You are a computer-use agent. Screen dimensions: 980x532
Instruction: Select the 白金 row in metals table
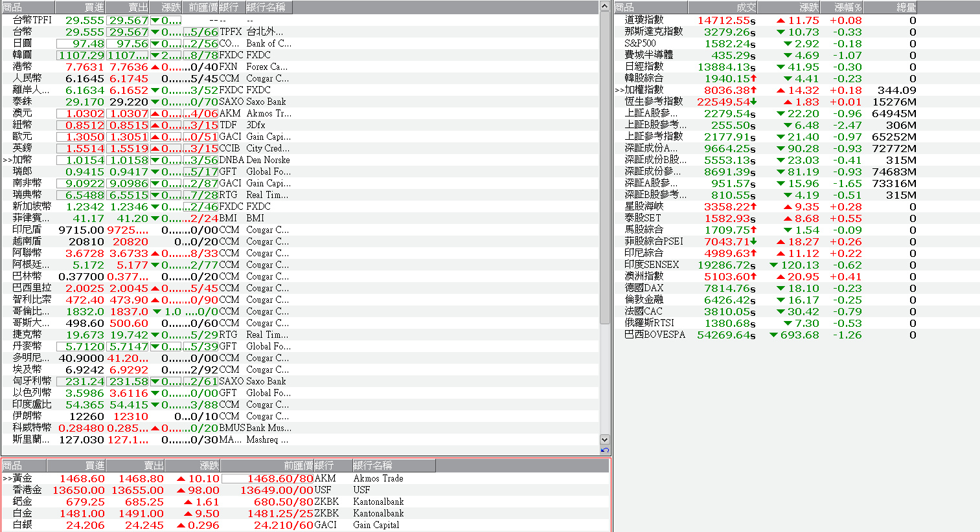305,513
